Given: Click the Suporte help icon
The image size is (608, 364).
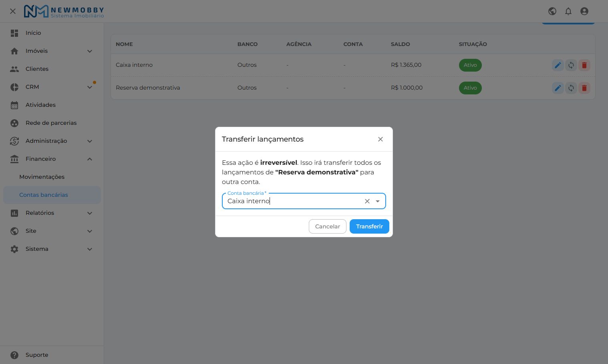Looking at the screenshot, I should coord(14,355).
